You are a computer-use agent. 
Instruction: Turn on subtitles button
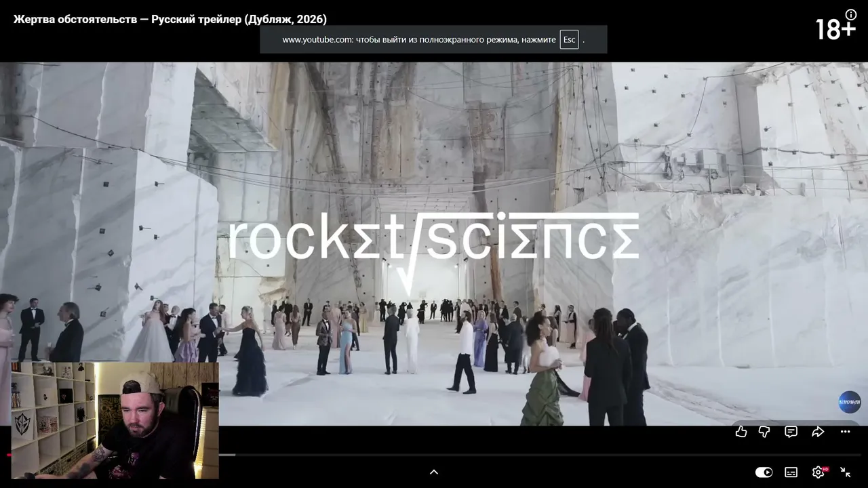791,472
